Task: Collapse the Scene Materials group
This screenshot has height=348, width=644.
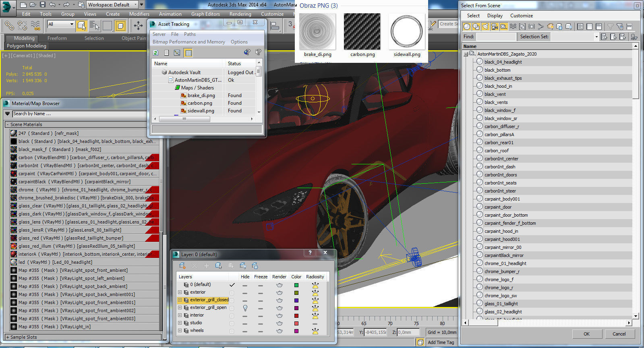Action: click(8, 124)
